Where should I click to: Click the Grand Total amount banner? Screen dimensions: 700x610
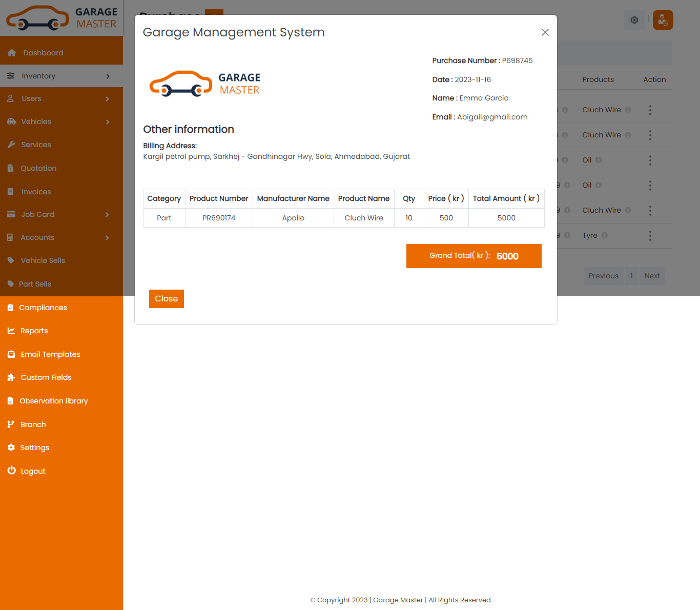coord(473,256)
